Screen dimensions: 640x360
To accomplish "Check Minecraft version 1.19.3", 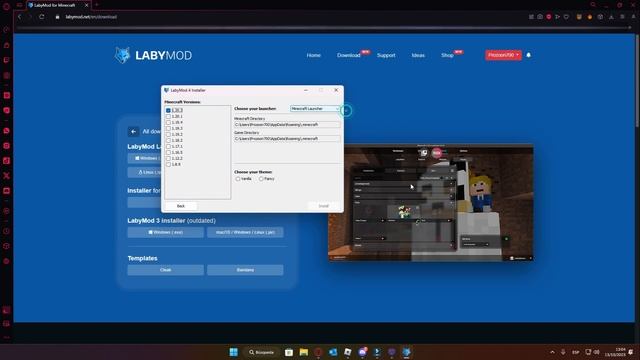I will pyautogui.click(x=168, y=128).
